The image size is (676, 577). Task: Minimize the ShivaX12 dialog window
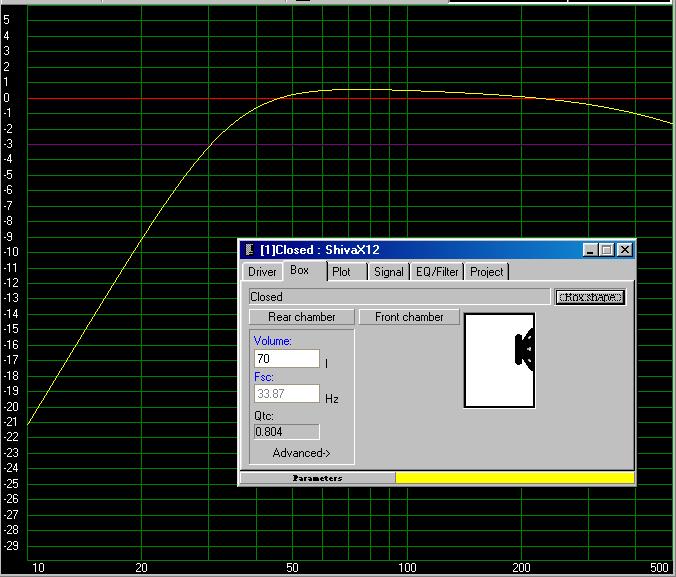pyautogui.click(x=590, y=250)
